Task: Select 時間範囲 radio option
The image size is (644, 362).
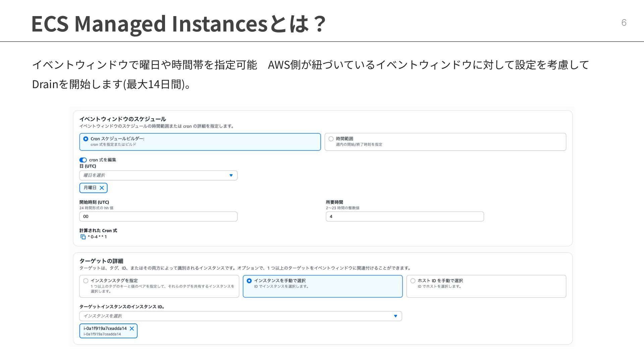Action: [x=331, y=139]
